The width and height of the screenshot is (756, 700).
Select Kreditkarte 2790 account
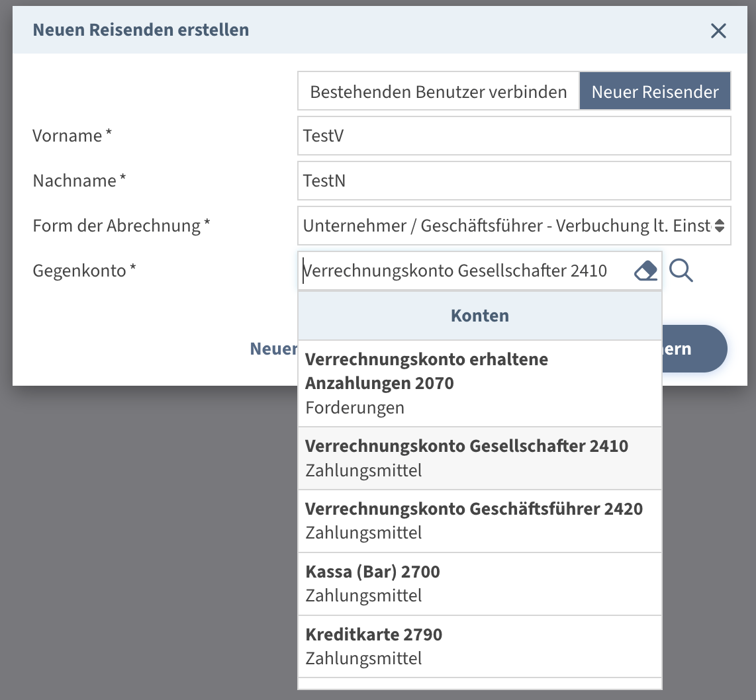[479, 646]
